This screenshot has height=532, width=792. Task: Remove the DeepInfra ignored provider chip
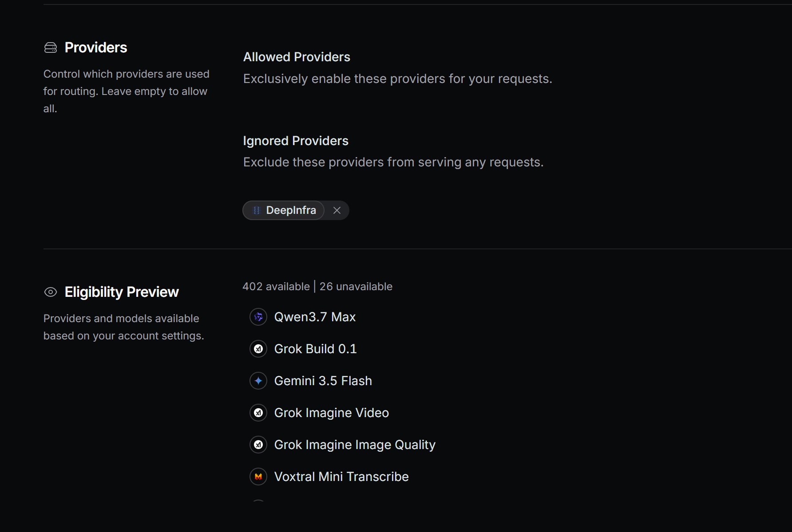click(337, 210)
